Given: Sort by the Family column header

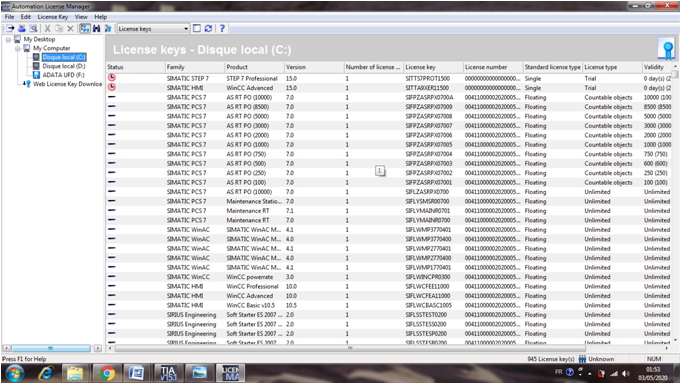Looking at the screenshot, I should pos(195,67).
